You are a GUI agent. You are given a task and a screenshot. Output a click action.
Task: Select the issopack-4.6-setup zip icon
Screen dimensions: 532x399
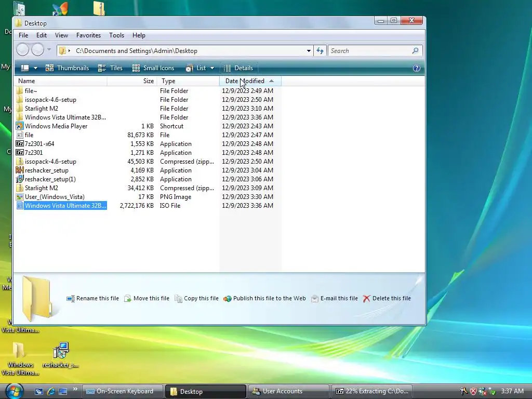(x=20, y=162)
